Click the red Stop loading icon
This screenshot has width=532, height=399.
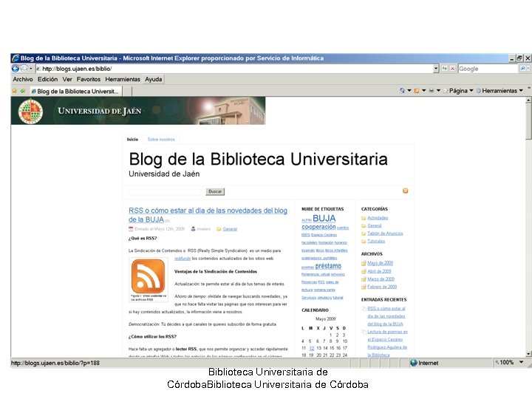tap(452, 69)
